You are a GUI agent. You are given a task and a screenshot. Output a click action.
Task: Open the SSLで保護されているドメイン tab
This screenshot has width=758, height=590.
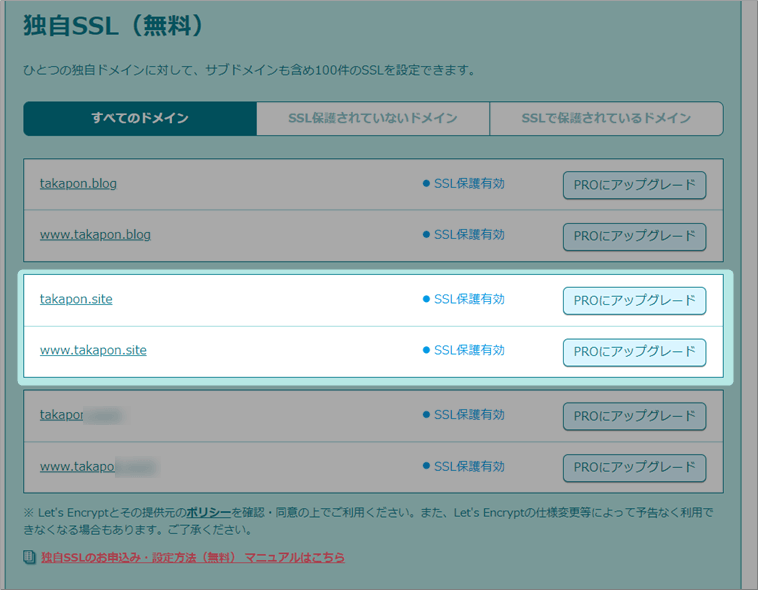tap(606, 118)
